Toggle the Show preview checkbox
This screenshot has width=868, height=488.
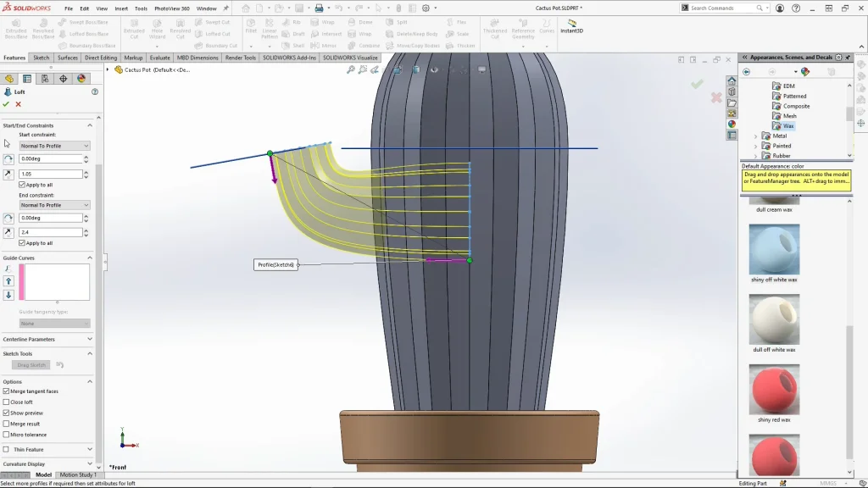click(x=7, y=413)
